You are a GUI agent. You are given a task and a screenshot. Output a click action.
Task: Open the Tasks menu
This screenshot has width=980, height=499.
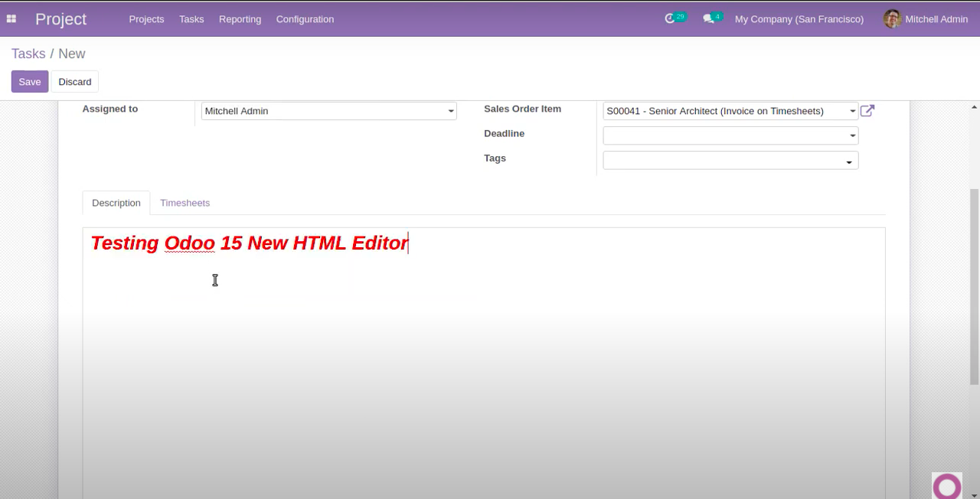(x=191, y=19)
